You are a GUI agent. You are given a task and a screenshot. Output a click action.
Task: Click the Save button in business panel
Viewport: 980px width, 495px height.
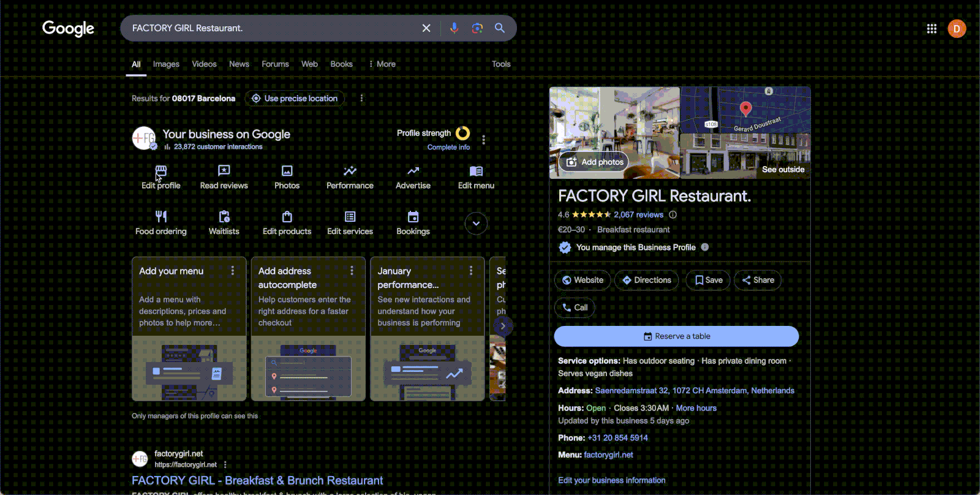pyautogui.click(x=708, y=280)
